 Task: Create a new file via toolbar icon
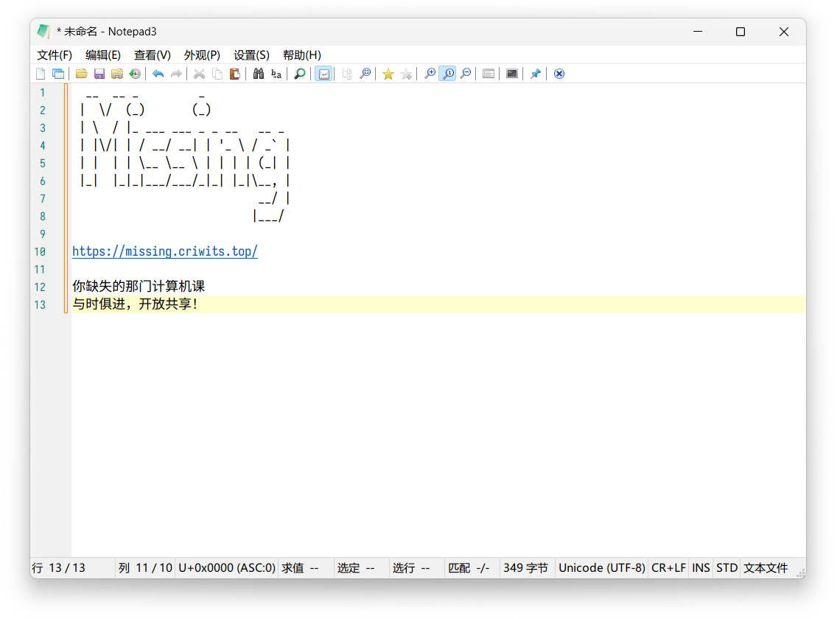(x=41, y=74)
